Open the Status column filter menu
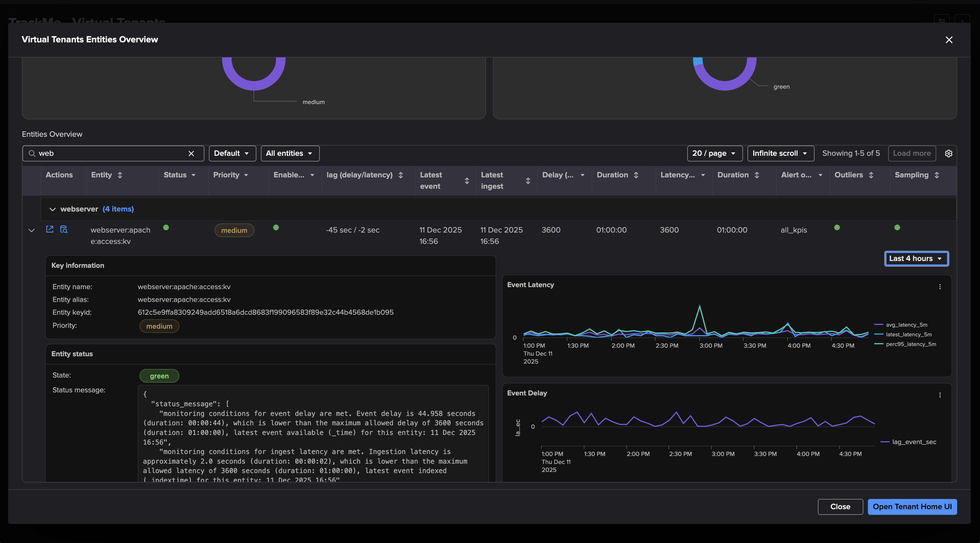Screen dimensions: 980x543 193,175
